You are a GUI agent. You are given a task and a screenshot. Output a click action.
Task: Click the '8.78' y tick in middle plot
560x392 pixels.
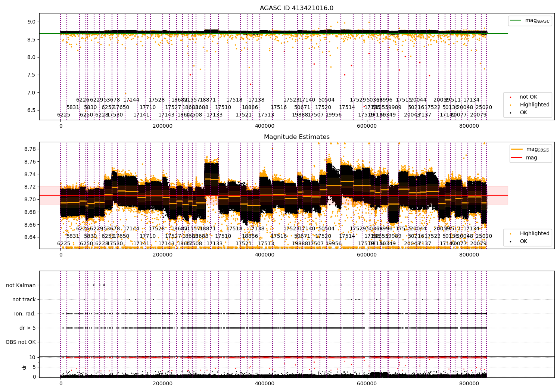point(30,149)
